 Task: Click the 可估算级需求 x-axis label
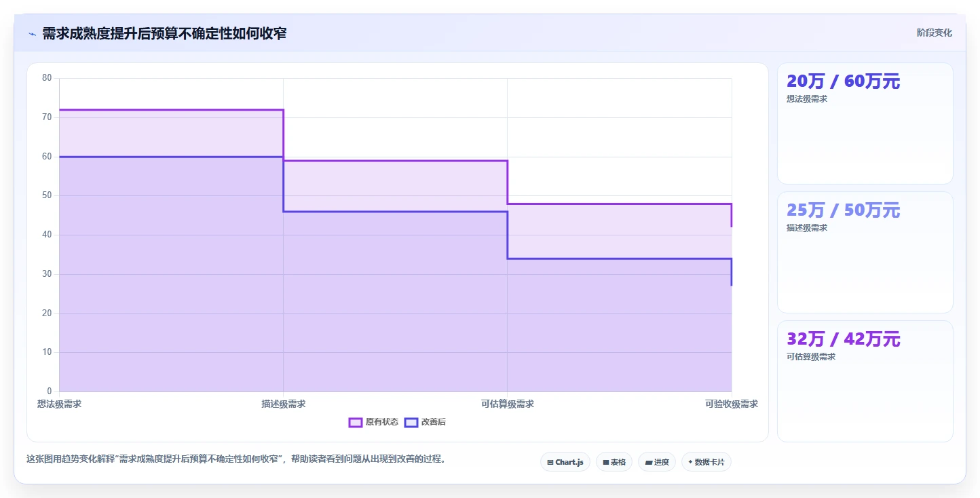point(508,404)
